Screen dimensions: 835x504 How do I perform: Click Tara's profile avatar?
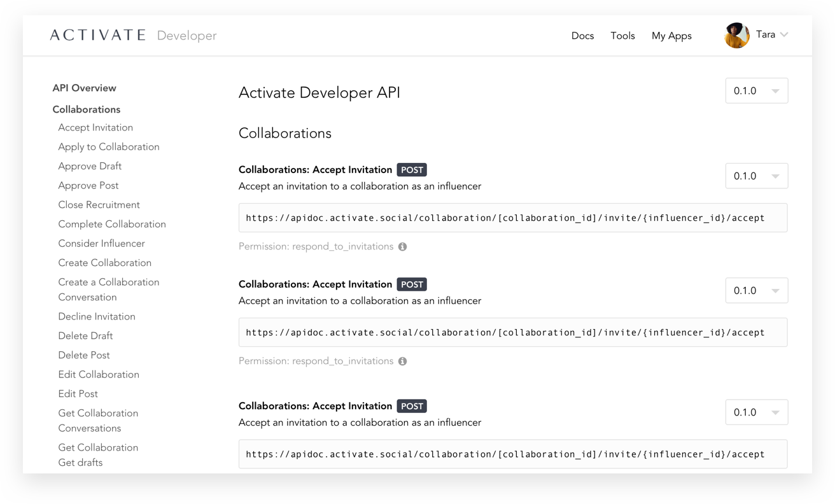click(x=737, y=35)
